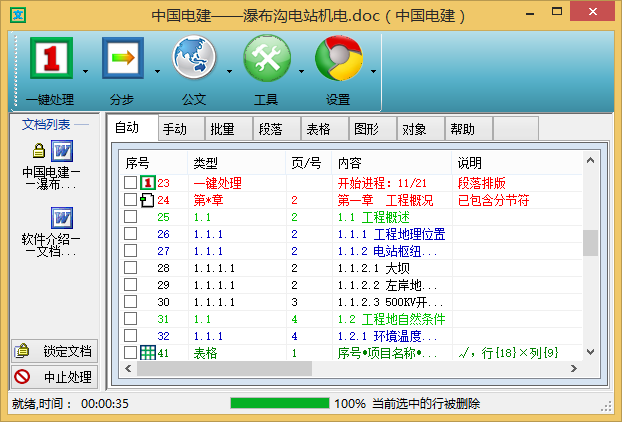Click the 分步 arrow icon
This screenshot has height=422, width=622.
coord(123,58)
